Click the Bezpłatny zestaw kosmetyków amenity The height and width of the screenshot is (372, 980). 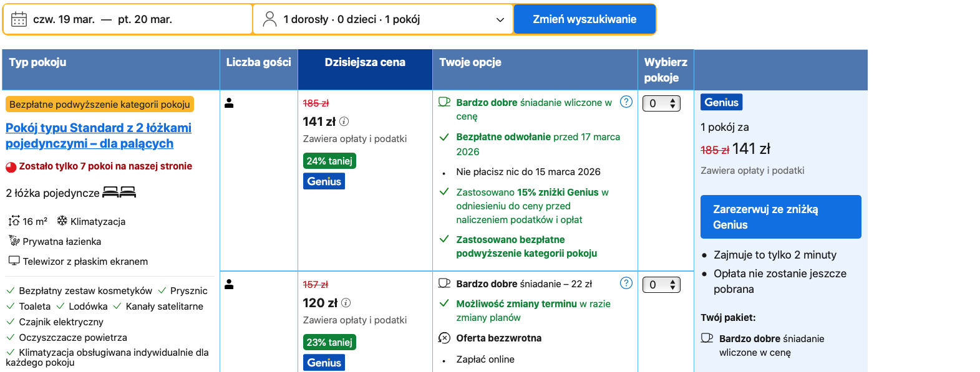85,290
